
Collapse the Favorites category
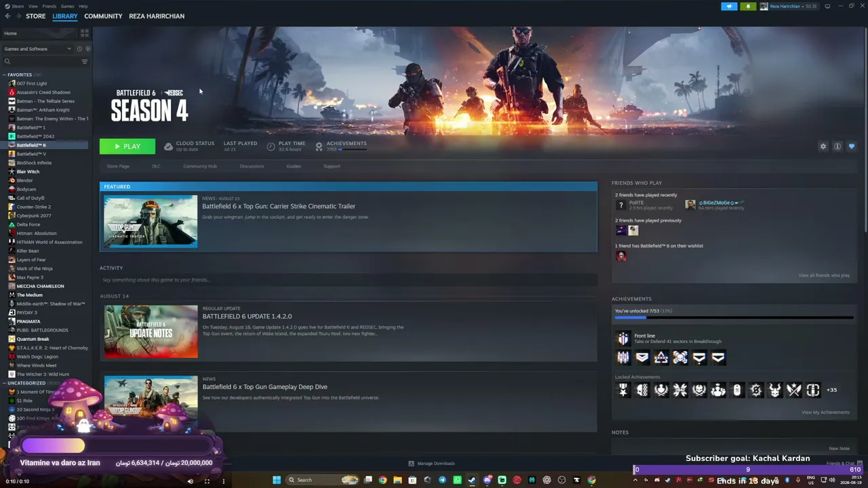point(4,75)
